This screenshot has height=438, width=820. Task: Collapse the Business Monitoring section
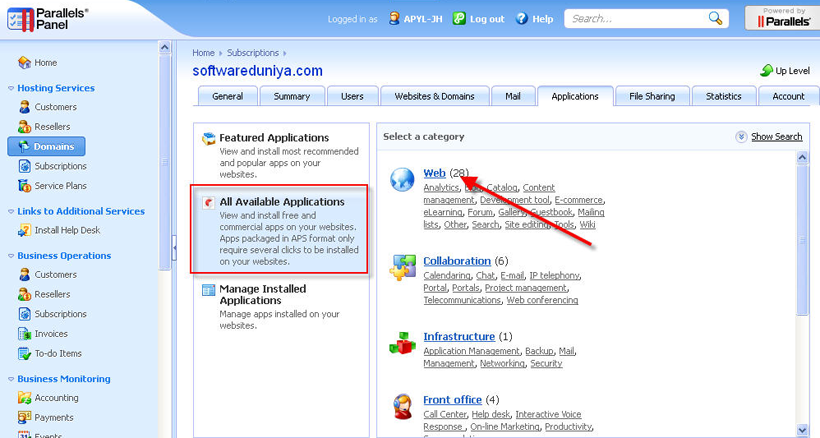(x=11, y=379)
